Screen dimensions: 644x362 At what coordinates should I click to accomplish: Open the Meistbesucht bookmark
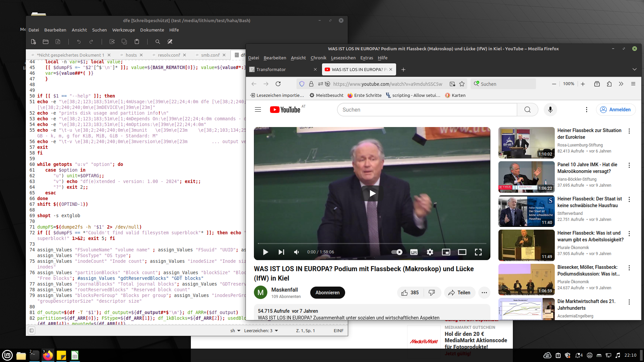[x=326, y=96]
